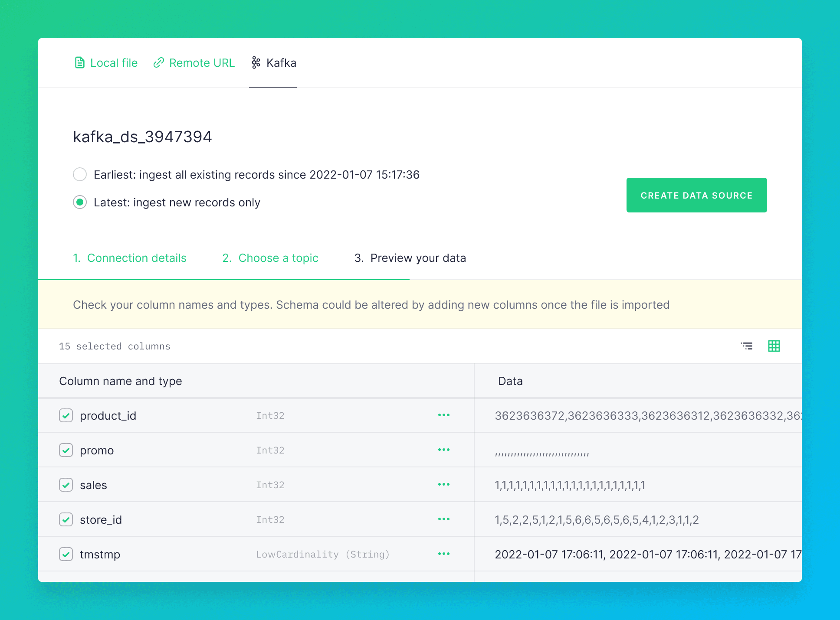Uncheck the tmstmp column checkbox

(x=66, y=554)
